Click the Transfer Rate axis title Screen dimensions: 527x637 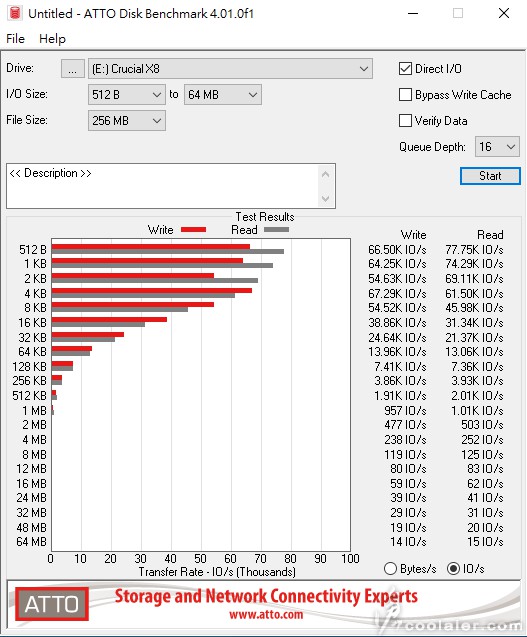(217, 572)
